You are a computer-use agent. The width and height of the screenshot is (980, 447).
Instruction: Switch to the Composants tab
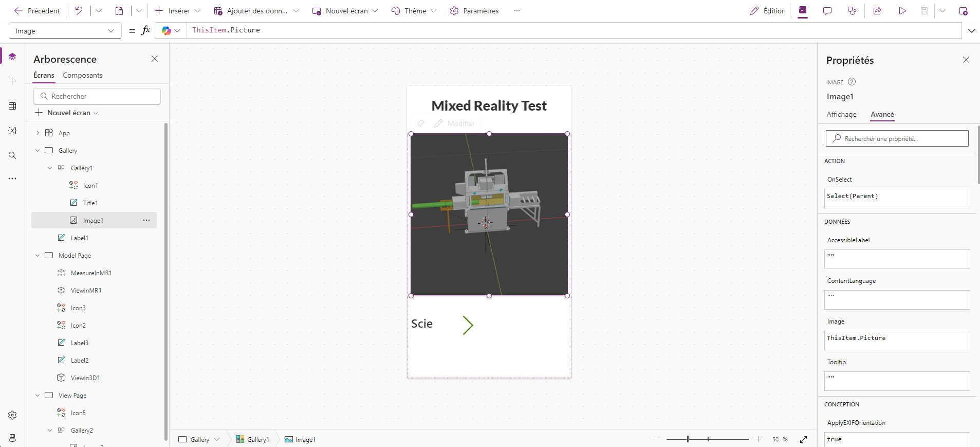point(83,76)
